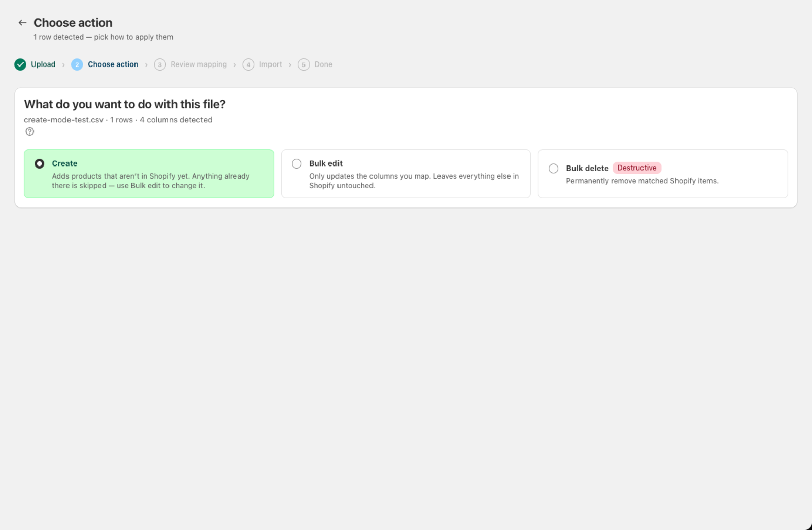The height and width of the screenshot is (530, 812).
Task: Click the green Upload checkmark icon
Action: [x=20, y=64]
